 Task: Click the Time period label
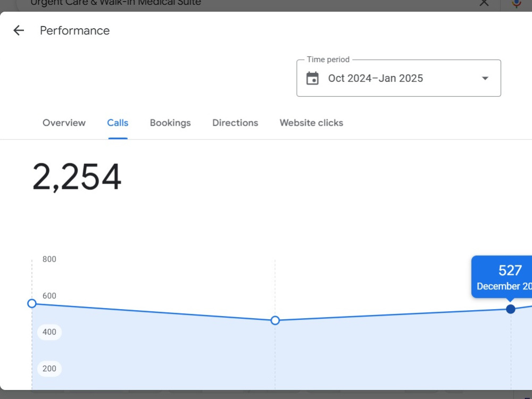click(328, 60)
